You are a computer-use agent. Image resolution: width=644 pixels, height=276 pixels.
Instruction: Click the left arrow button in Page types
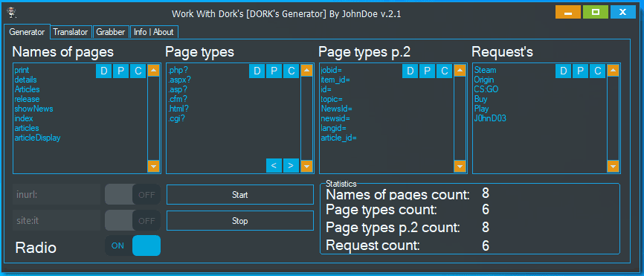coord(274,165)
